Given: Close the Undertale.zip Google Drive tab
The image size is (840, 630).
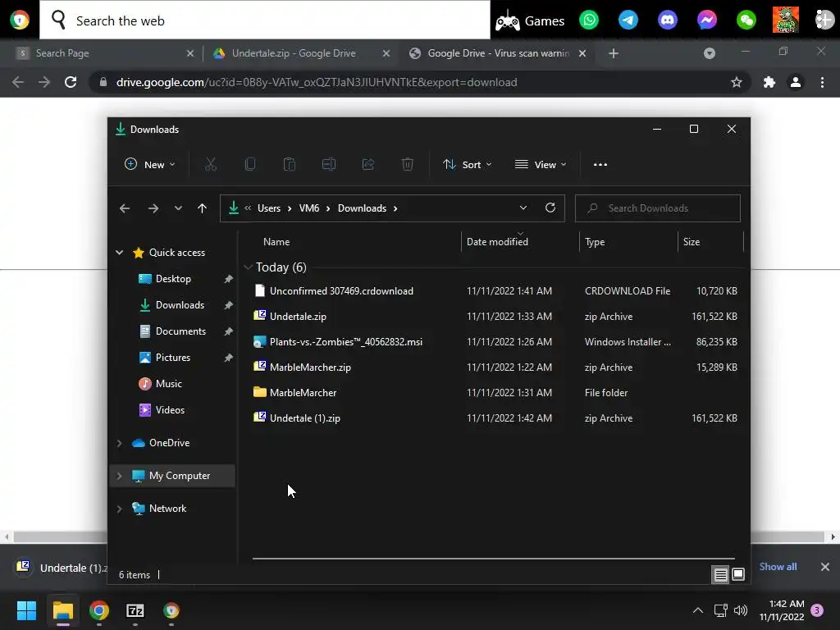Looking at the screenshot, I should 386,53.
